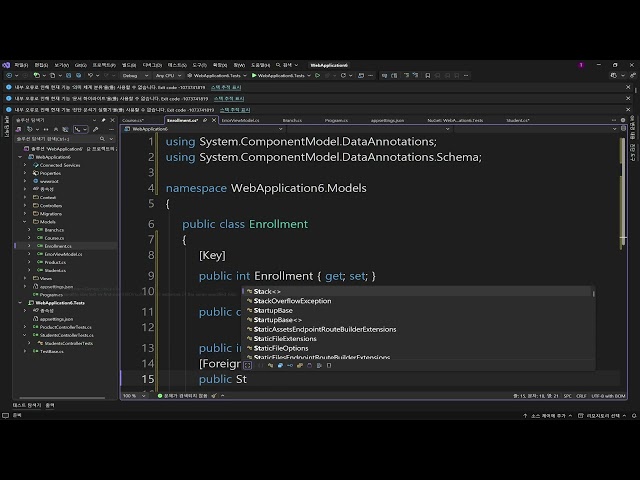Screen dimensions: 640x480
Task: Dismiss the second info bar message
Action: click(628, 98)
